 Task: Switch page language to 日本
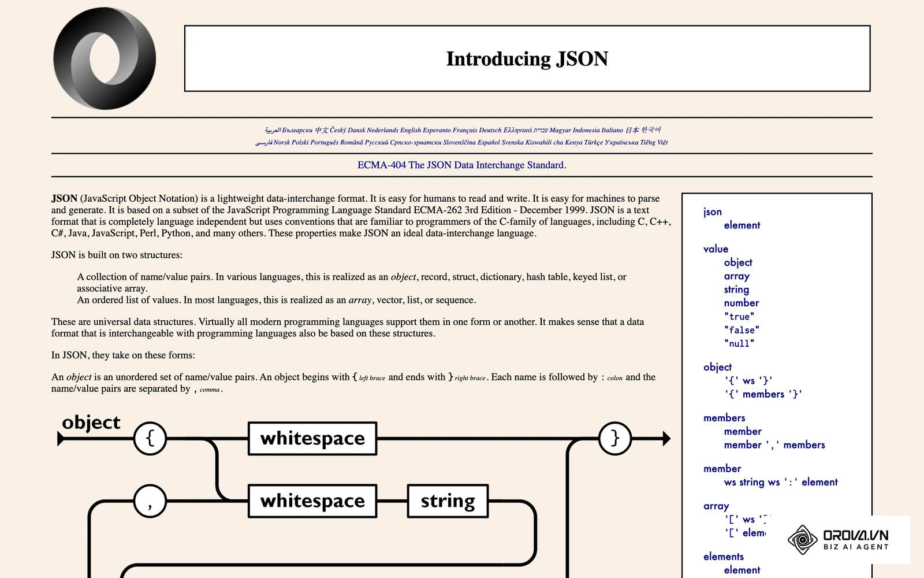click(x=632, y=130)
